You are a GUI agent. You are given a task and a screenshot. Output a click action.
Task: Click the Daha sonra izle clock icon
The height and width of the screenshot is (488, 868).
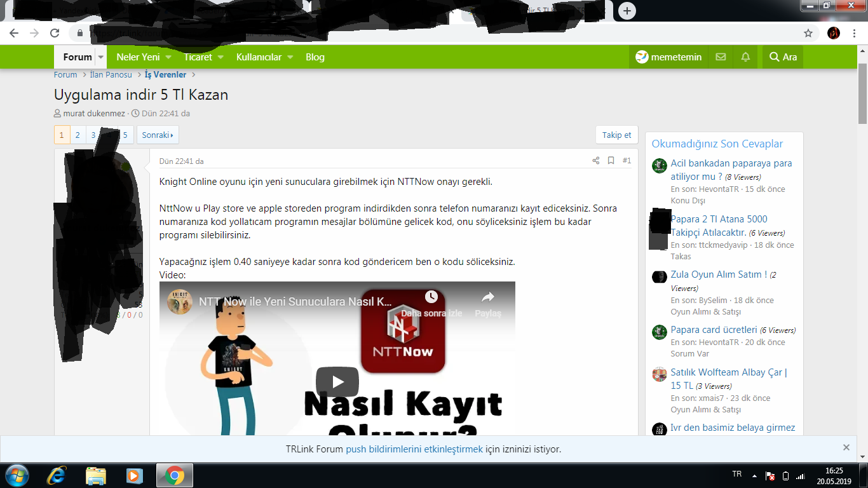click(x=431, y=297)
